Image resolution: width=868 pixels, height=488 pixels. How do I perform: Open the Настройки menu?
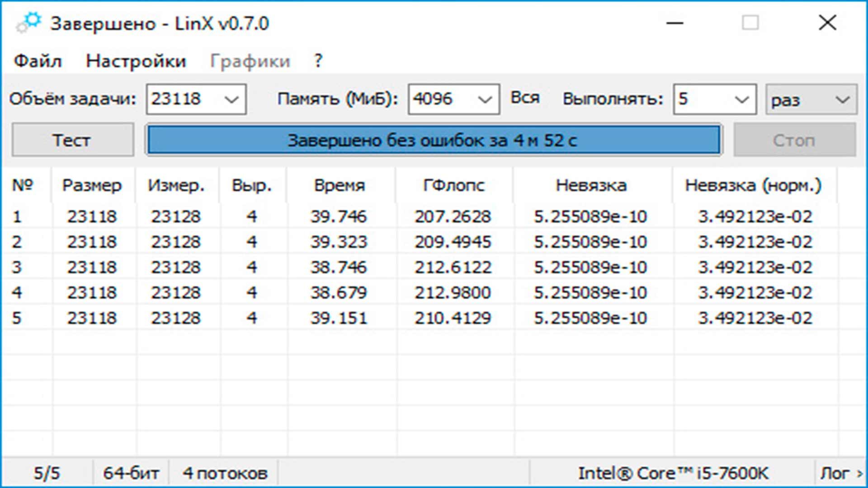coord(136,61)
